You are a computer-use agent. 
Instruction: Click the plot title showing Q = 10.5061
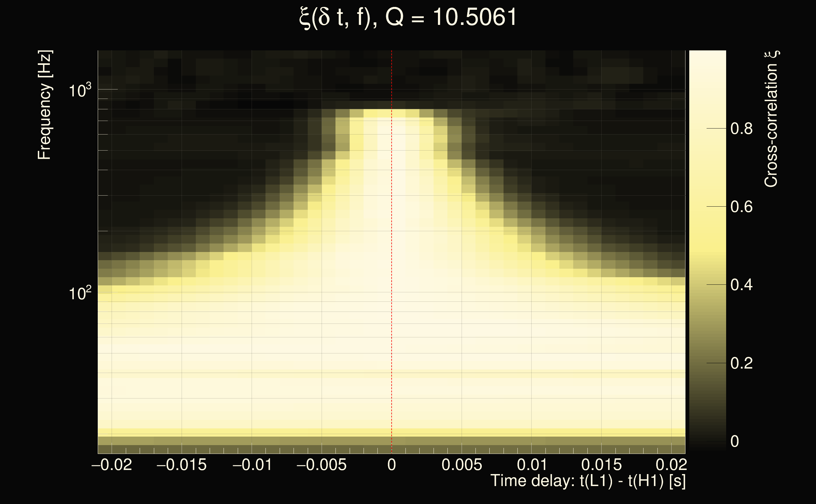click(408, 17)
